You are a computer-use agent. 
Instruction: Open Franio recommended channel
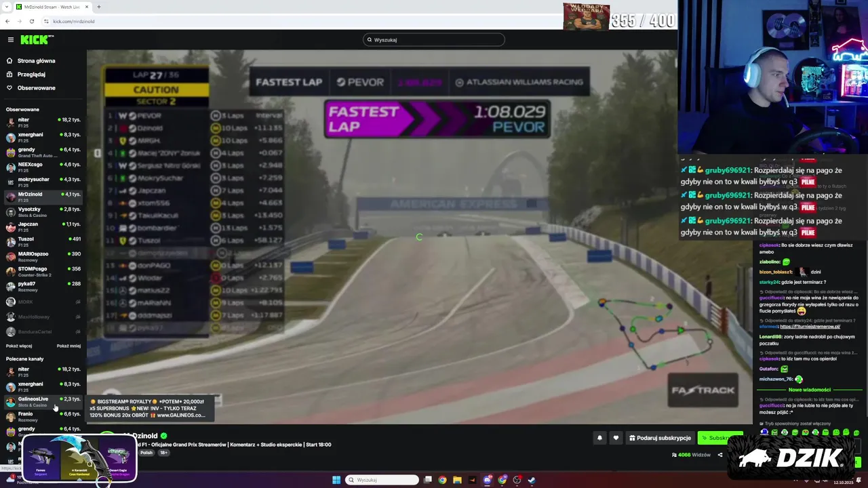pyautogui.click(x=43, y=417)
